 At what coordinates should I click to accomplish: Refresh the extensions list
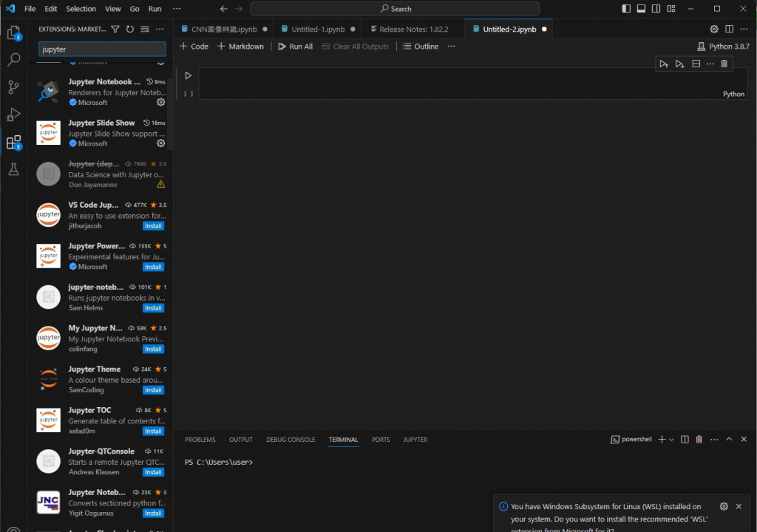point(130,29)
